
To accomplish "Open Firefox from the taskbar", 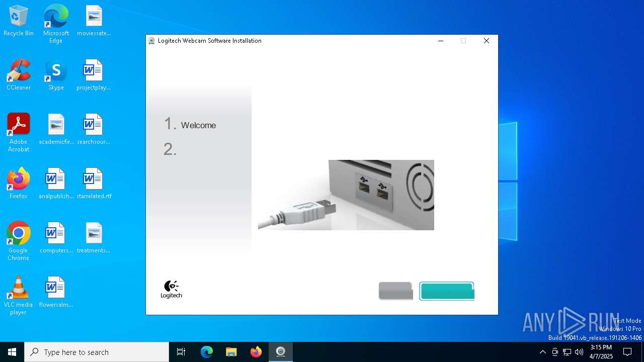I will coord(256,352).
